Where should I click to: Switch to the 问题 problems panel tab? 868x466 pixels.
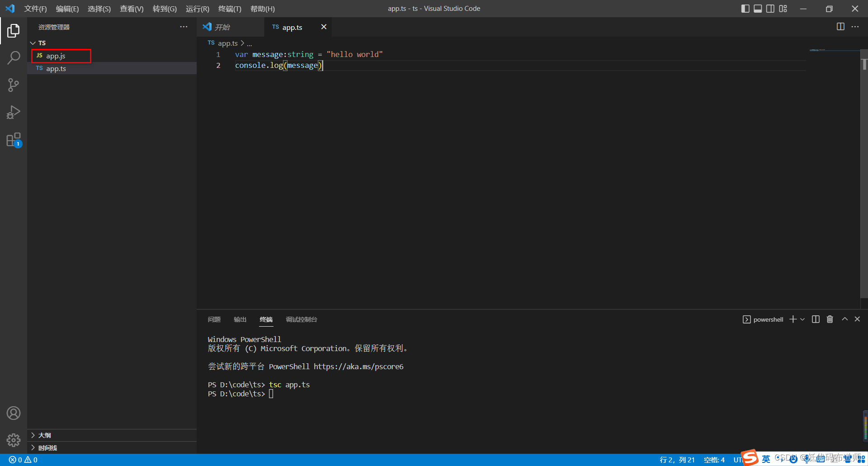(x=214, y=319)
